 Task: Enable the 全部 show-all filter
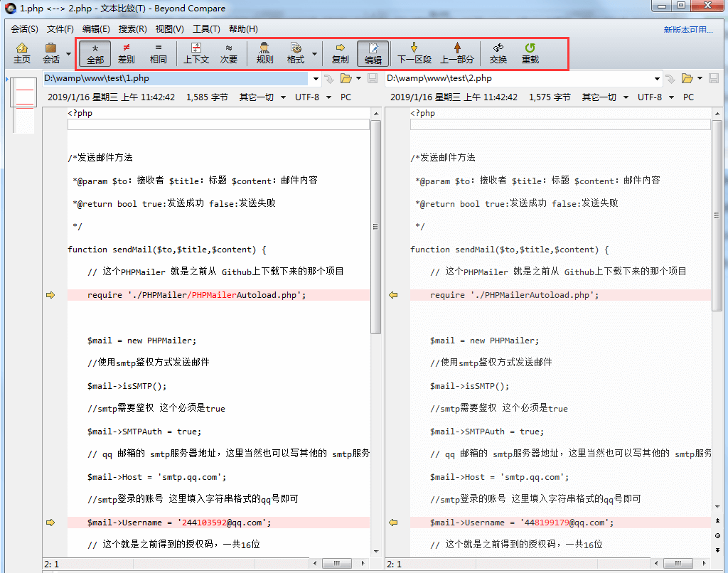(95, 53)
